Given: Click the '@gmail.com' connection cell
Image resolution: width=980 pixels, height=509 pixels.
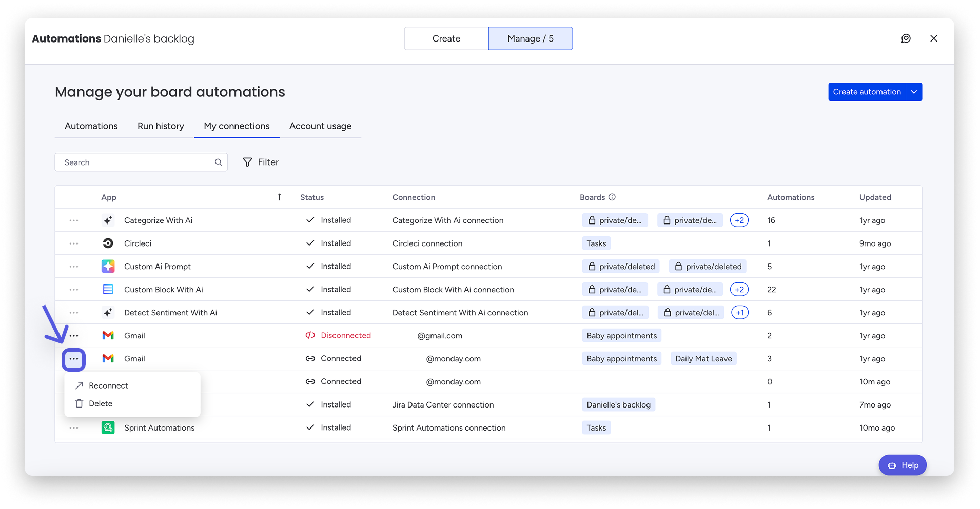Looking at the screenshot, I should pyautogui.click(x=440, y=336).
